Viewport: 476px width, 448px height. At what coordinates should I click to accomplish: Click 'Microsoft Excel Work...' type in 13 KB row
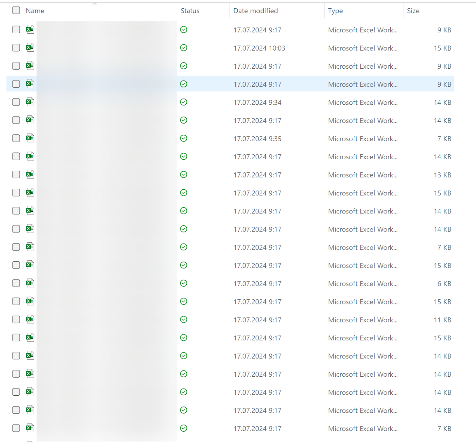(363, 175)
